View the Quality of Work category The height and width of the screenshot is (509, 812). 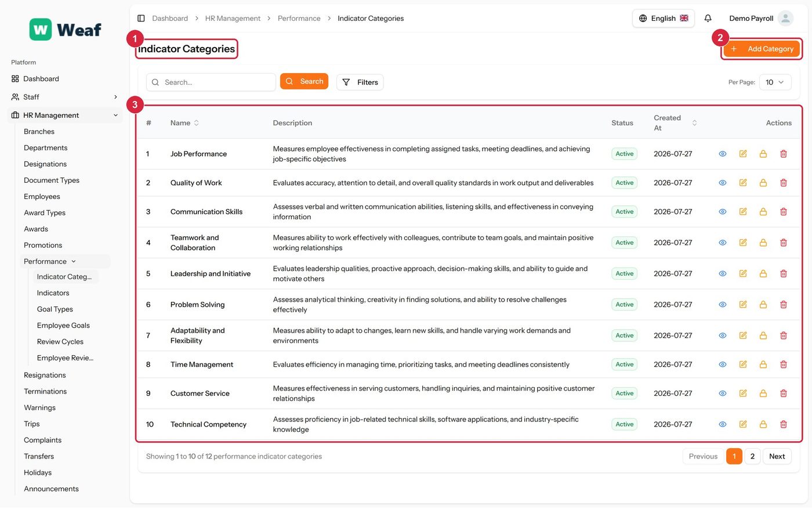coord(723,183)
